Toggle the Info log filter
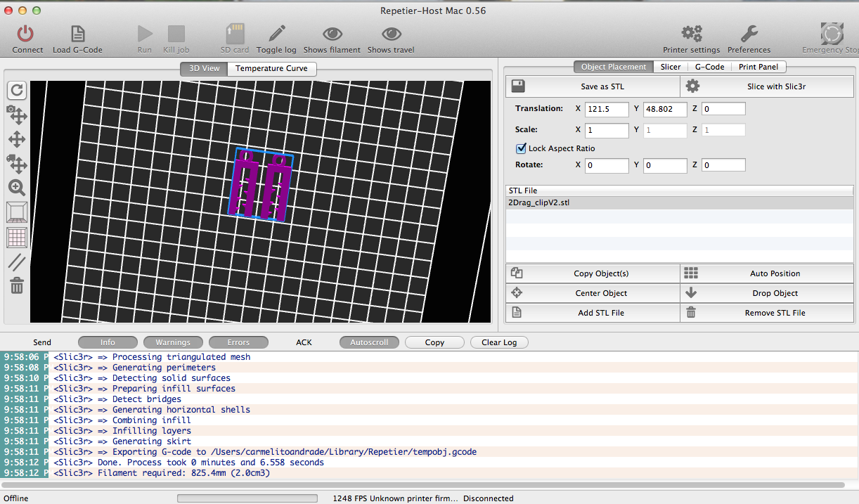 [108, 342]
